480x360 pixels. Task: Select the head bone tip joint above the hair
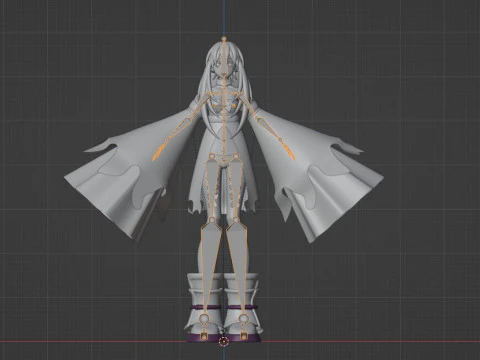tap(224, 39)
